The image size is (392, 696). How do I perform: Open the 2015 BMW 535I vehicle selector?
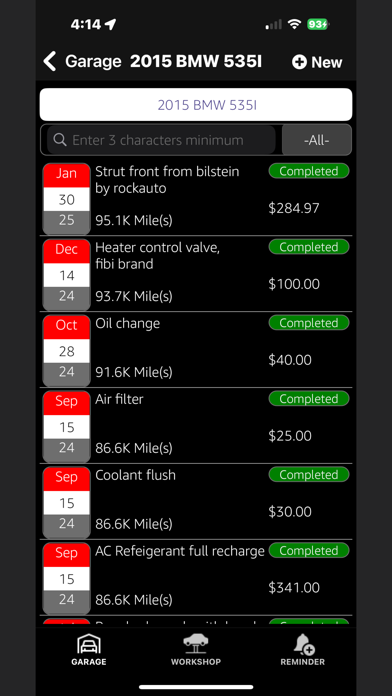click(x=196, y=105)
